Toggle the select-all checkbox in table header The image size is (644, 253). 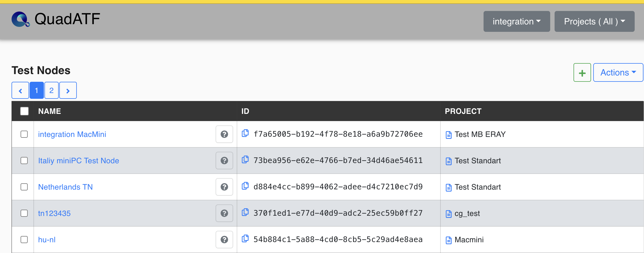pyautogui.click(x=24, y=111)
